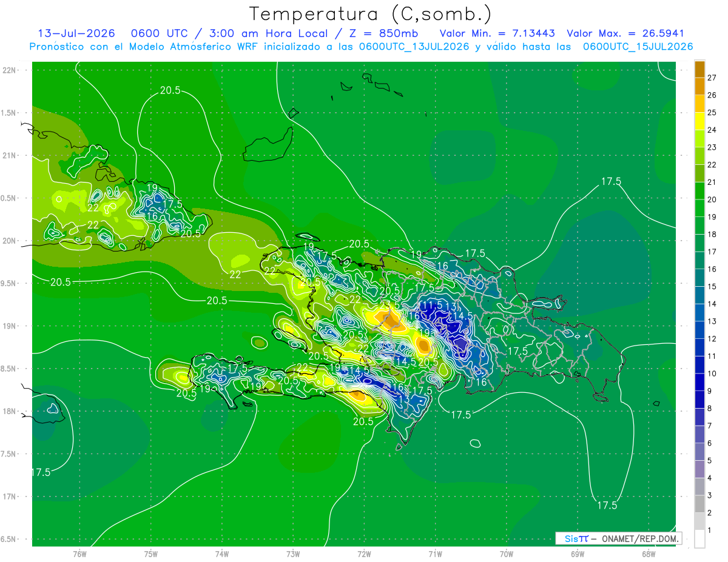728x562 pixels.
Task: Click legend value '23'
Action: coord(712,147)
